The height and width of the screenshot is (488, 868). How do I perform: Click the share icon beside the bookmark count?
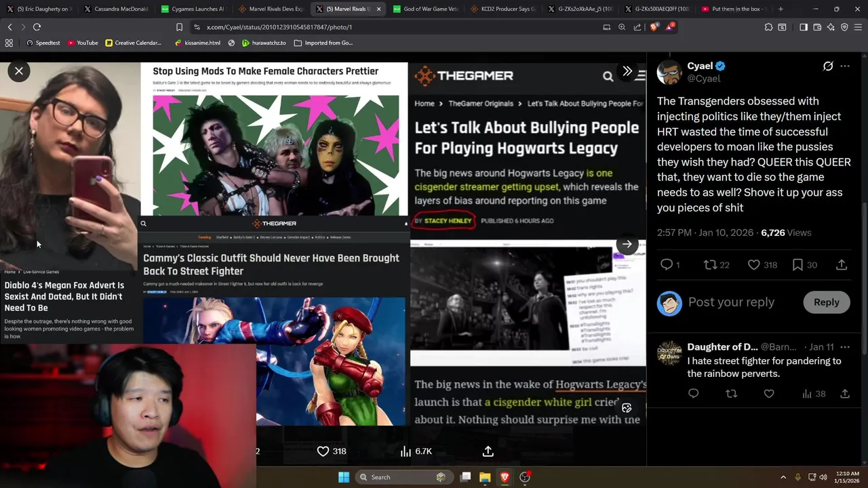point(842,265)
